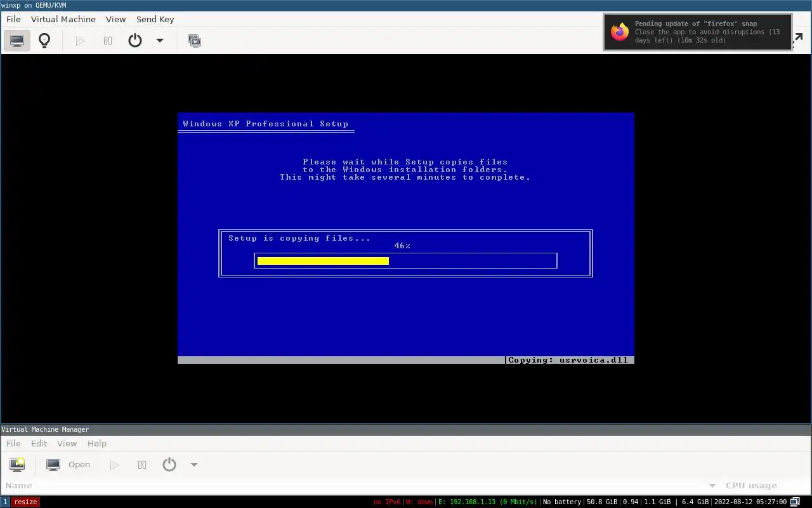Create a new virtual machine icon

tap(17, 465)
